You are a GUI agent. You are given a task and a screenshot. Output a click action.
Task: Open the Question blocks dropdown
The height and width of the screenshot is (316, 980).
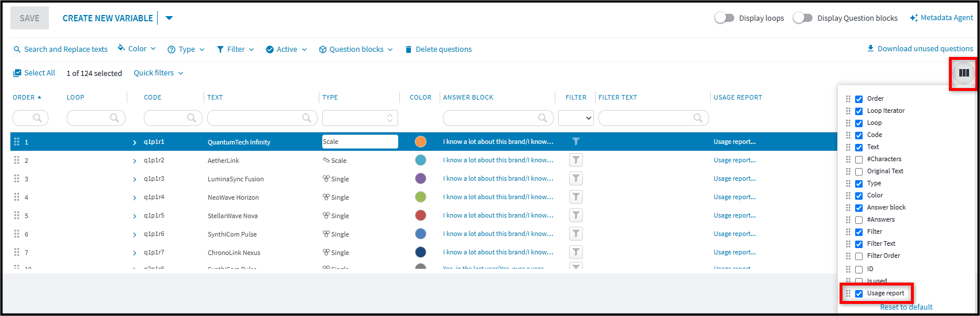tap(356, 50)
